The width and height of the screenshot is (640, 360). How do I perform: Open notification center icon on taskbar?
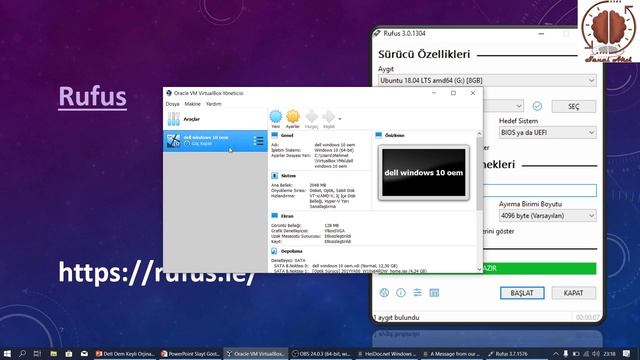(x=627, y=354)
